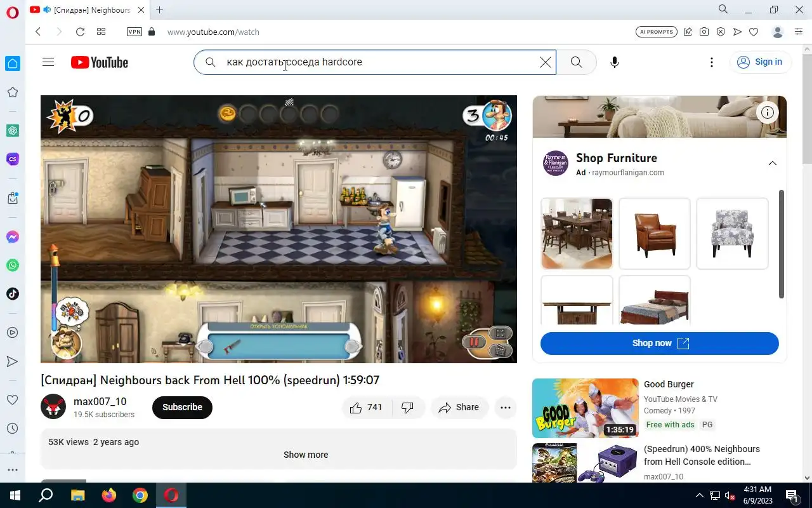
Task: Open ad info circle icon
Action: [768, 112]
